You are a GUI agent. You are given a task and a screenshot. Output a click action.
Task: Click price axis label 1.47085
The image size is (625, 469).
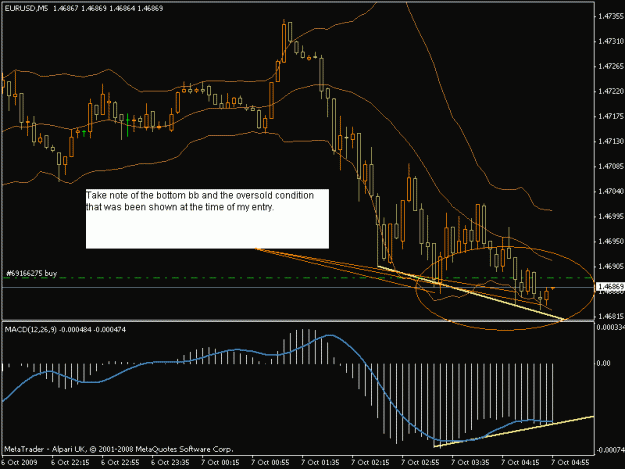[x=611, y=166]
